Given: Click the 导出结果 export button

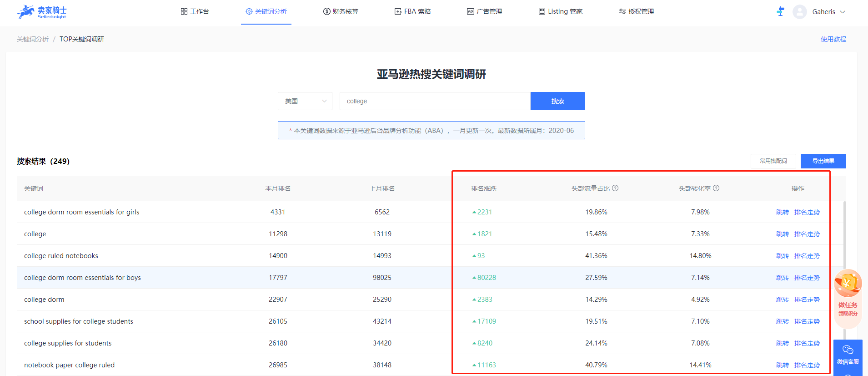Looking at the screenshot, I should (x=823, y=161).
